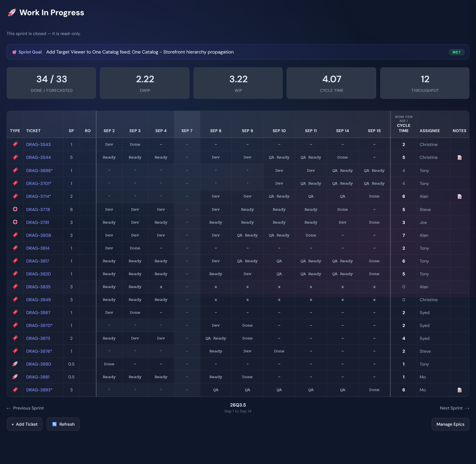Image resolution: width=476 pixels, height=464 pixels.
Task: Open ticket DRAG-3835
Action: (x=38, y=287)
